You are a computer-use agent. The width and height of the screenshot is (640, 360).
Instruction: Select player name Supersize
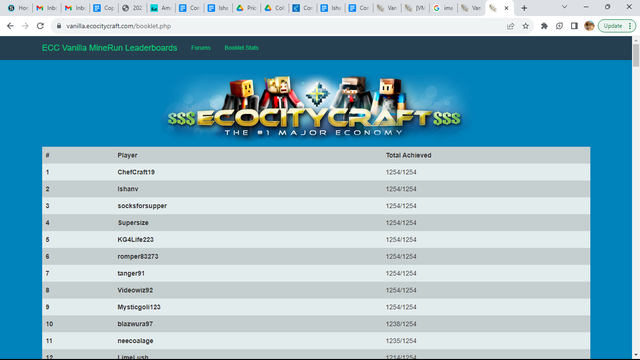[133, 222]
